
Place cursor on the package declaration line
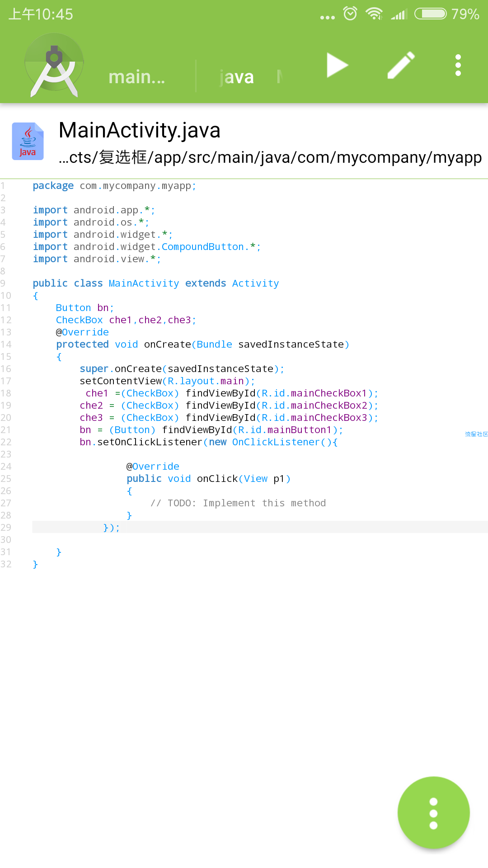(114, 186)
